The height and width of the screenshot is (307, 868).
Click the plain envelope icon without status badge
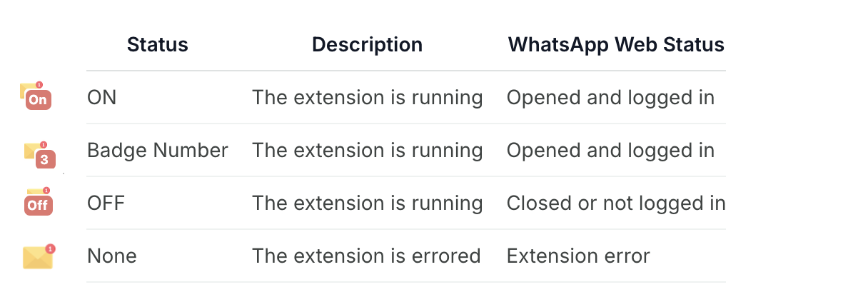[39, 256]
